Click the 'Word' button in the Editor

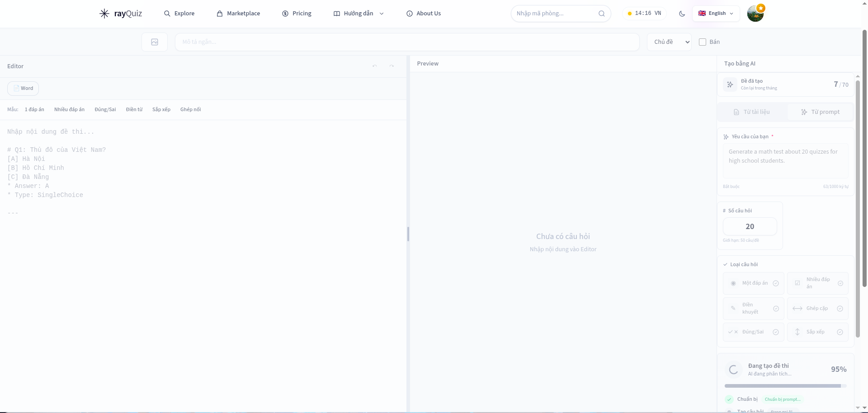click(23, 88)
